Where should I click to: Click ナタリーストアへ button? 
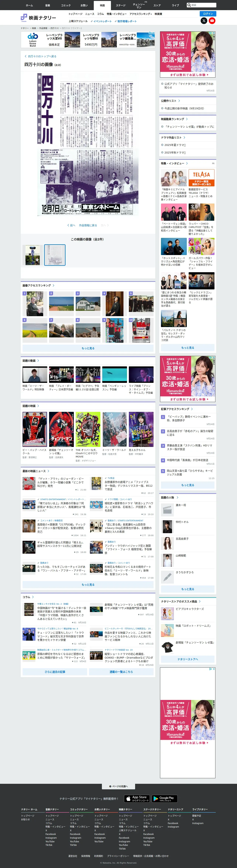click(x=188, y=659)
